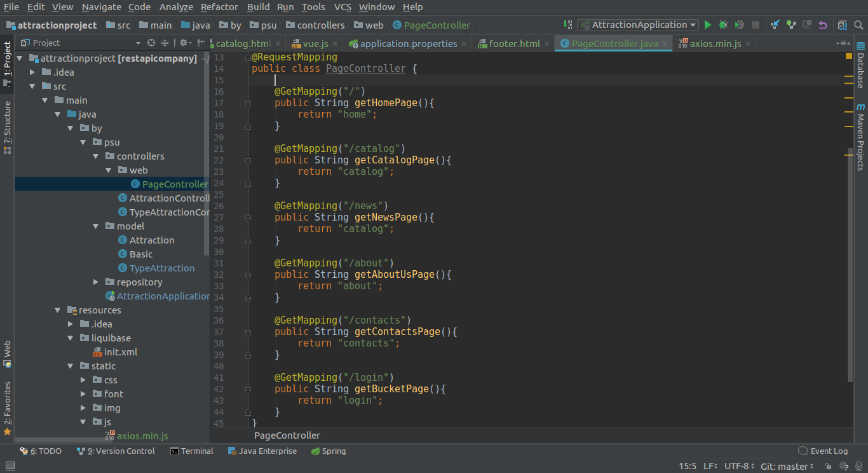This screenshot has height=473, width=868.
Task: Toggle the Structure side tab
Action: 7,127
